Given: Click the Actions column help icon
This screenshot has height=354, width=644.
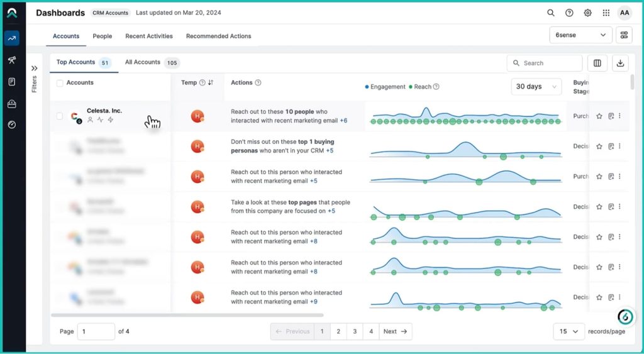Looking at the screenshot, I should tap(258, 82).
